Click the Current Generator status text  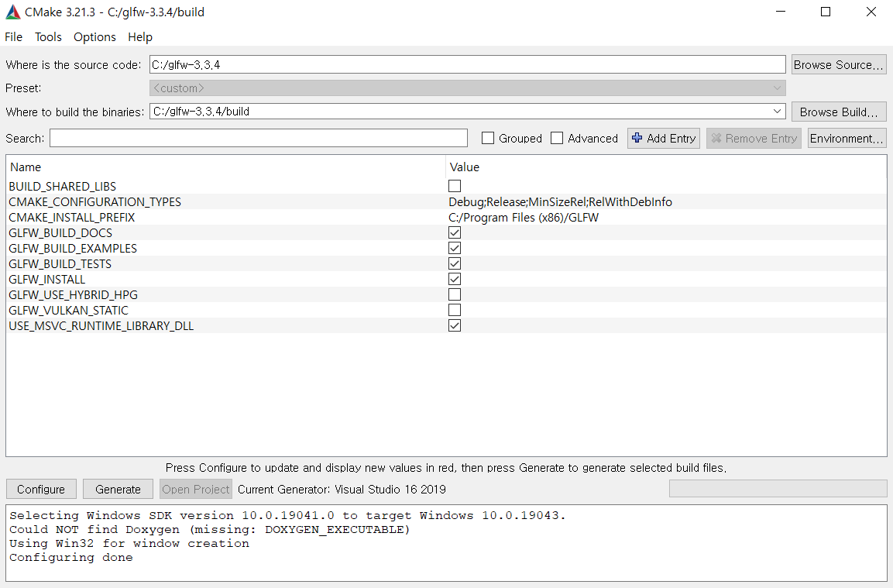pyautogui.click(x=342, y=489)
